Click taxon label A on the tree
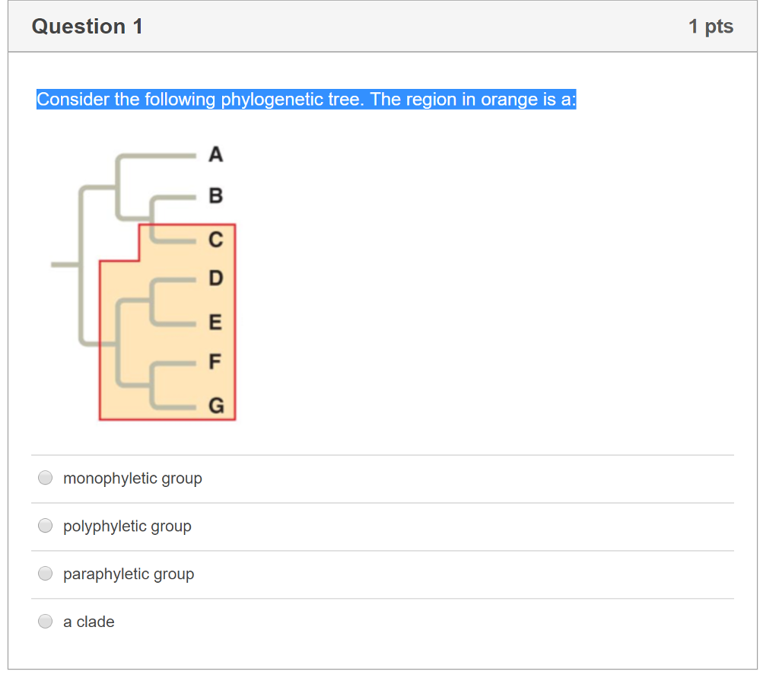Viewport: 779px width, 700px height. 216,155
